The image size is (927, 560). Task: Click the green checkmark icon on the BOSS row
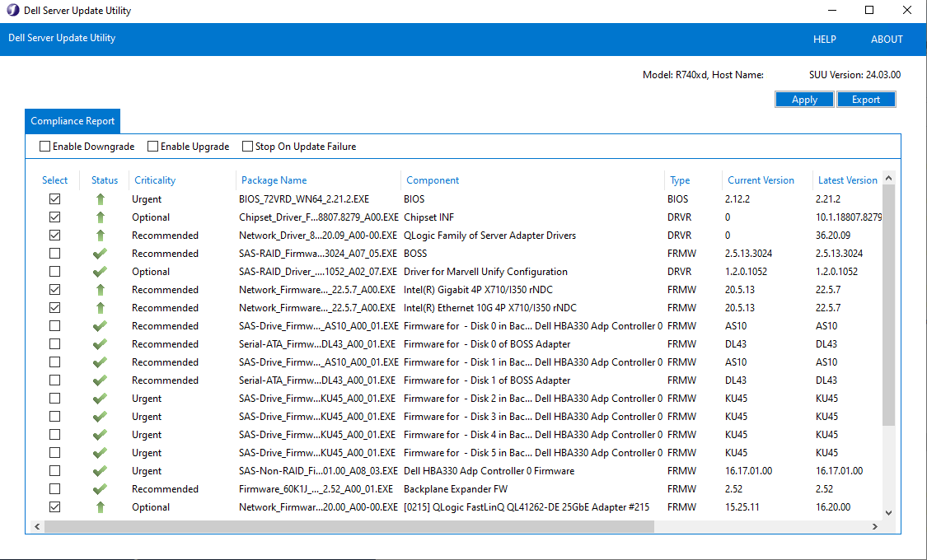pos(100,253)
